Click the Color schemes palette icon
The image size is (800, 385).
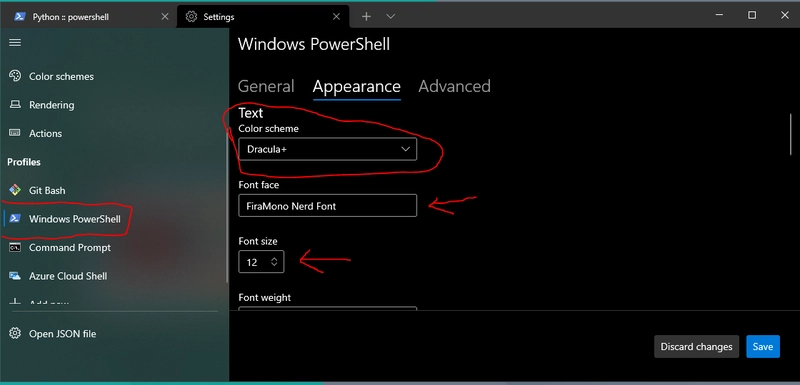(x=15, y=76)
